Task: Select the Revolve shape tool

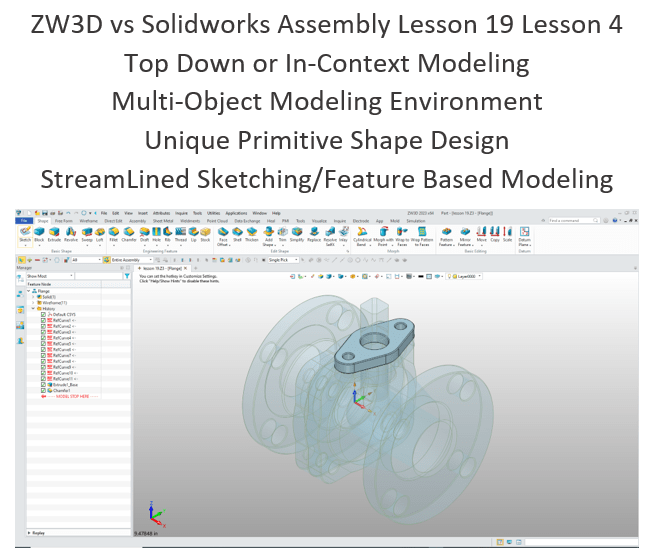Action: [72, 234]
